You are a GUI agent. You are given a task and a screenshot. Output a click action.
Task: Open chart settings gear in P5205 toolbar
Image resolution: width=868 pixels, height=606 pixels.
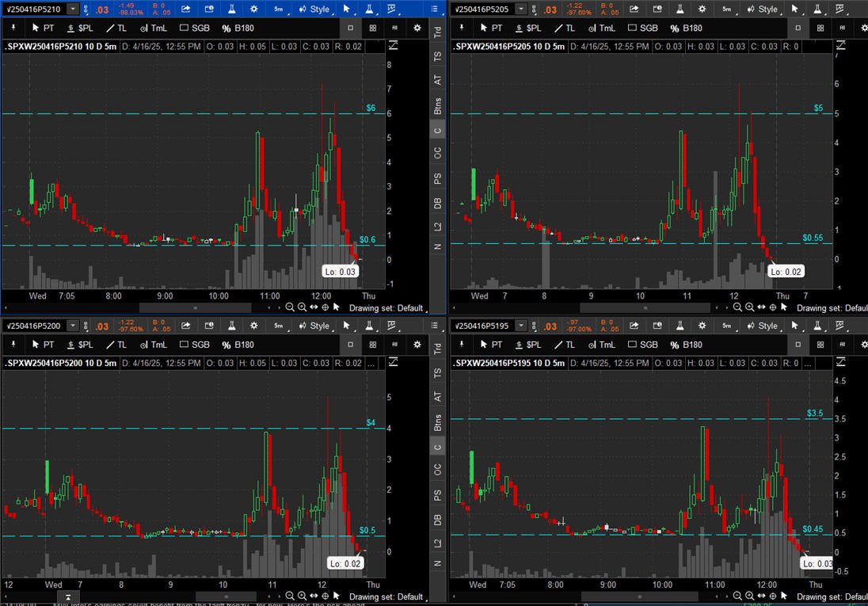[702, 9]
